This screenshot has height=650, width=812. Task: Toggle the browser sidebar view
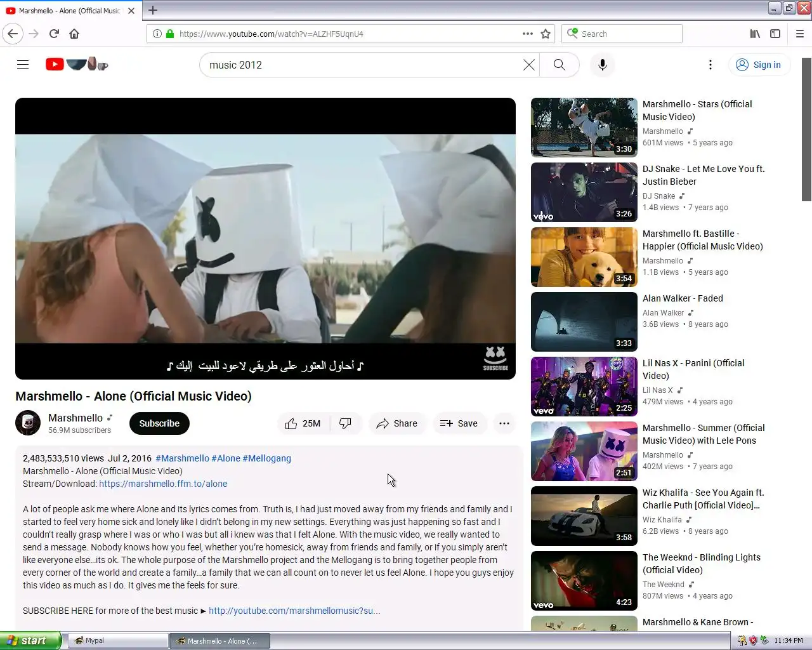[x=775, y=34]
